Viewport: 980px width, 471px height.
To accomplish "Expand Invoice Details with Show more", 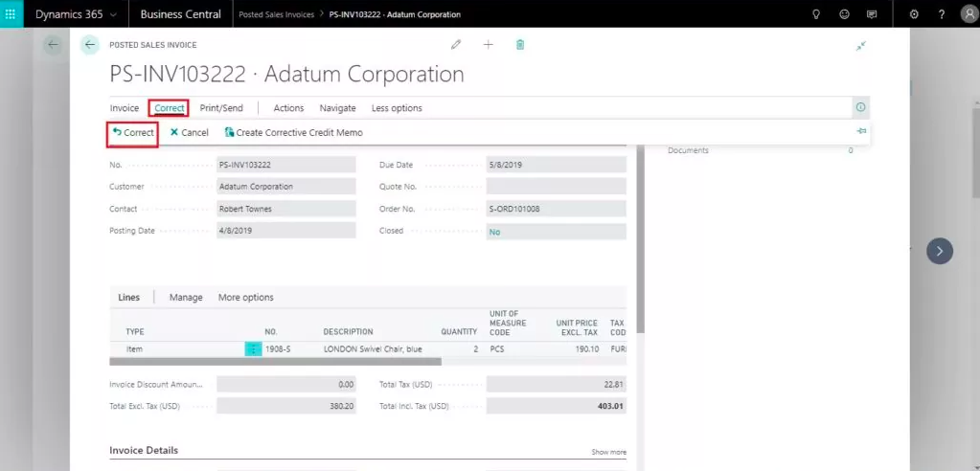I will pos(608,452).
